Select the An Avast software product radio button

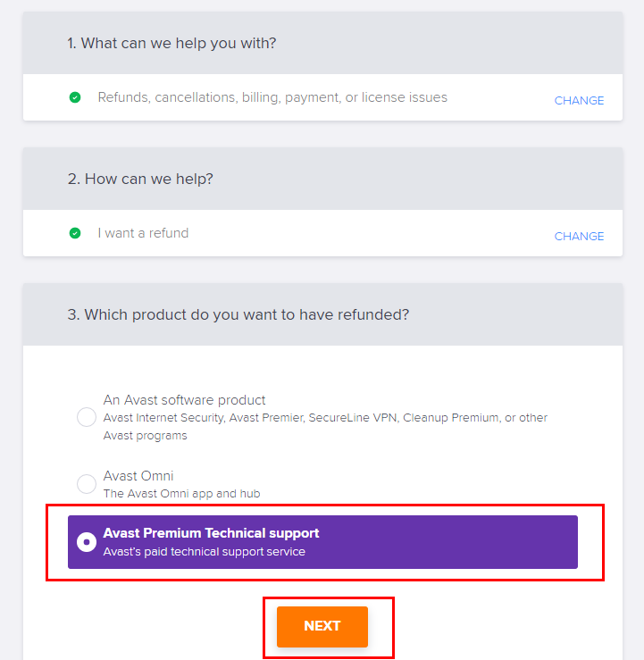87,417
